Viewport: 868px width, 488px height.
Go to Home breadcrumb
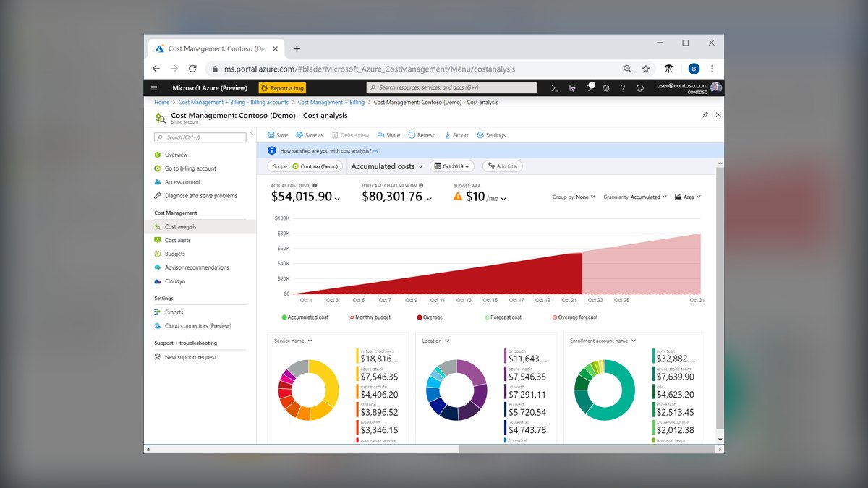[x=161, y=103]
